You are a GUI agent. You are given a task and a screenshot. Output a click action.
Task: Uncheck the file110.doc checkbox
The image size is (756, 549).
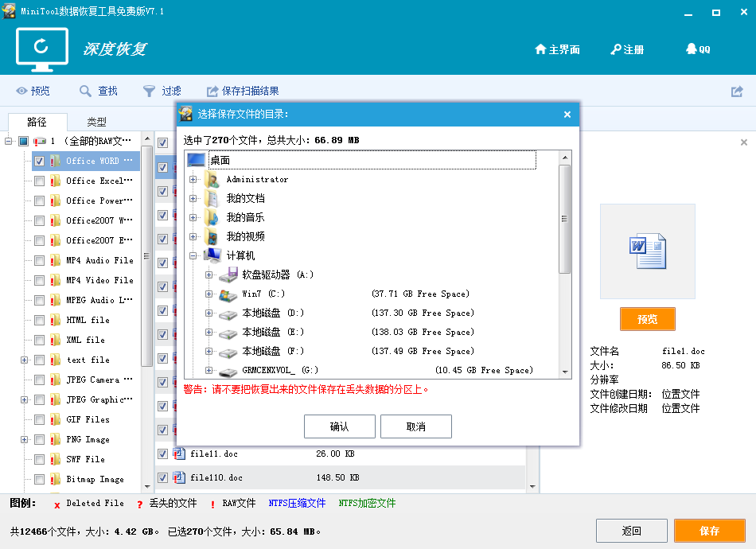[x=163, y=477]
